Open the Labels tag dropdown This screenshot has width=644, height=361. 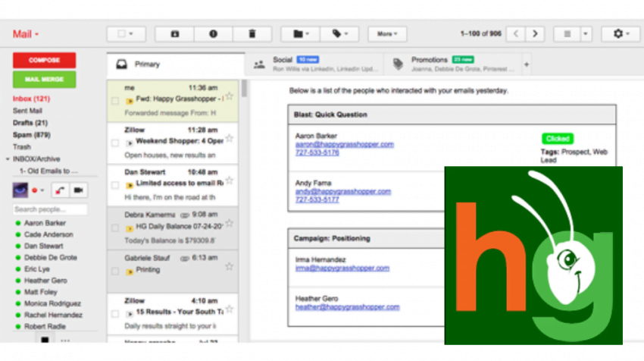click(339, 34)
